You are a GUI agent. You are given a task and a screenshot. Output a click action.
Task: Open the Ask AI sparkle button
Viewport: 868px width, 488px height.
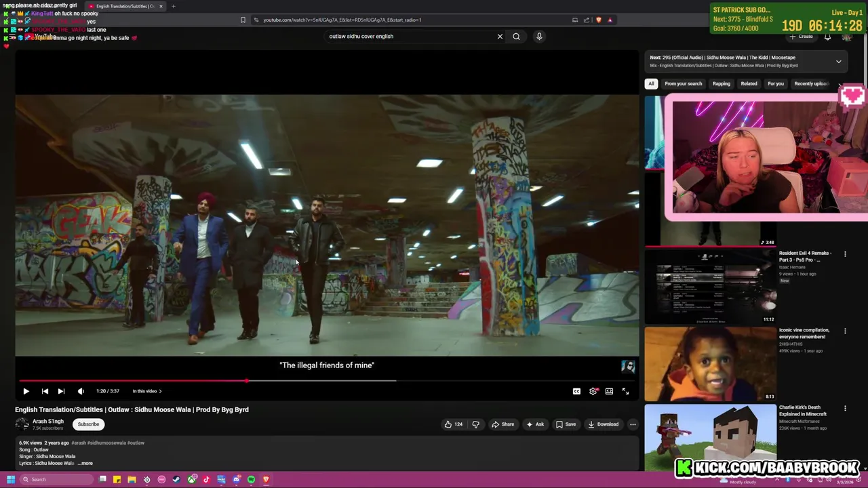(x=535, y=424)
